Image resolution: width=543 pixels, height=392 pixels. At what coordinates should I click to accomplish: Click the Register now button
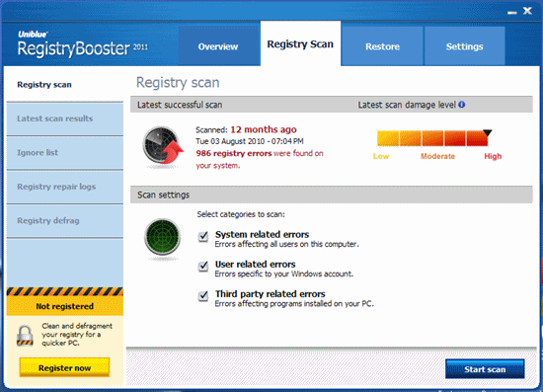64,367
